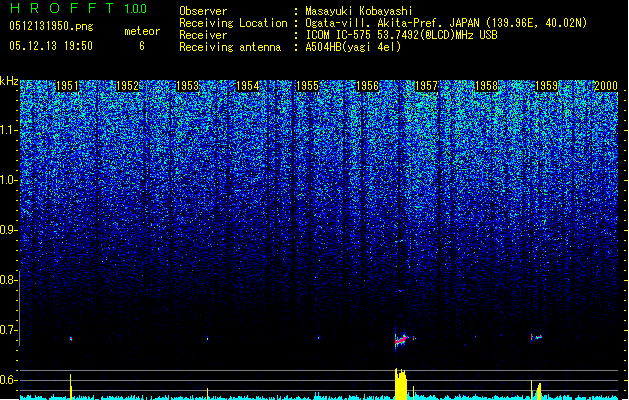Click the Observer field label
The width and height of the screenshot is (629, 400).
tap(203, 11)
